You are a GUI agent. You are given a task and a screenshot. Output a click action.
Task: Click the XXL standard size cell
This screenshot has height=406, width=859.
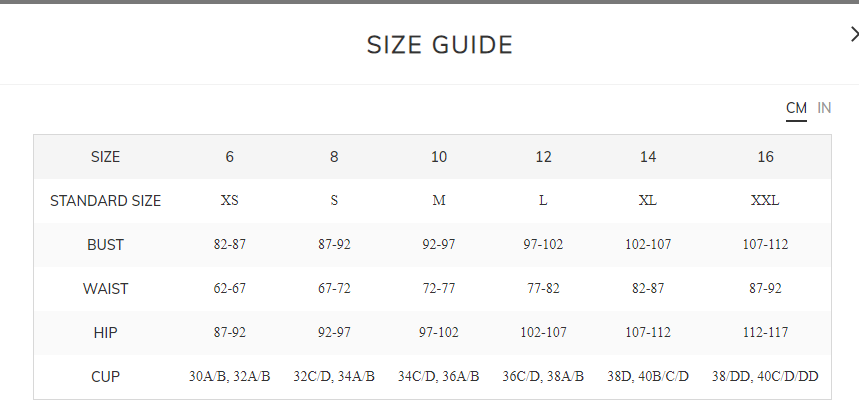click(x=765, y=201)
